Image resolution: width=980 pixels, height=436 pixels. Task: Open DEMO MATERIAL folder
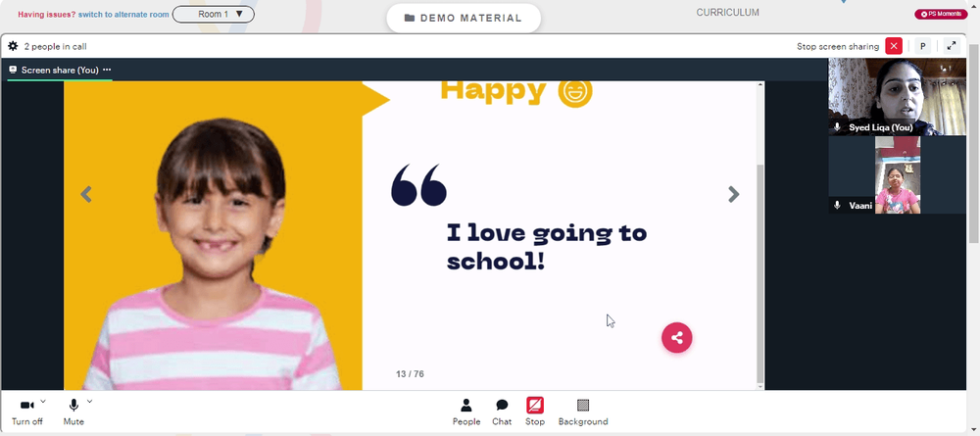point(464,18)
